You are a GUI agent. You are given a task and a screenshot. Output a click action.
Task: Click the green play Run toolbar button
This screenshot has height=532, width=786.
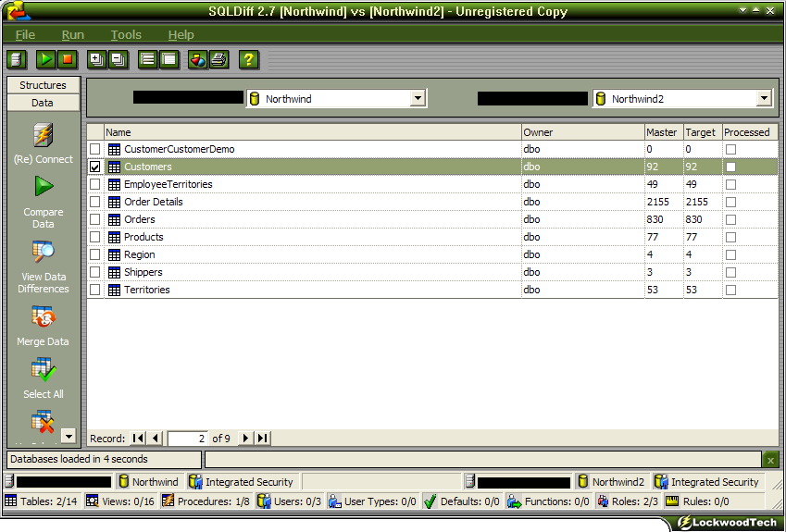pos(45,59)
